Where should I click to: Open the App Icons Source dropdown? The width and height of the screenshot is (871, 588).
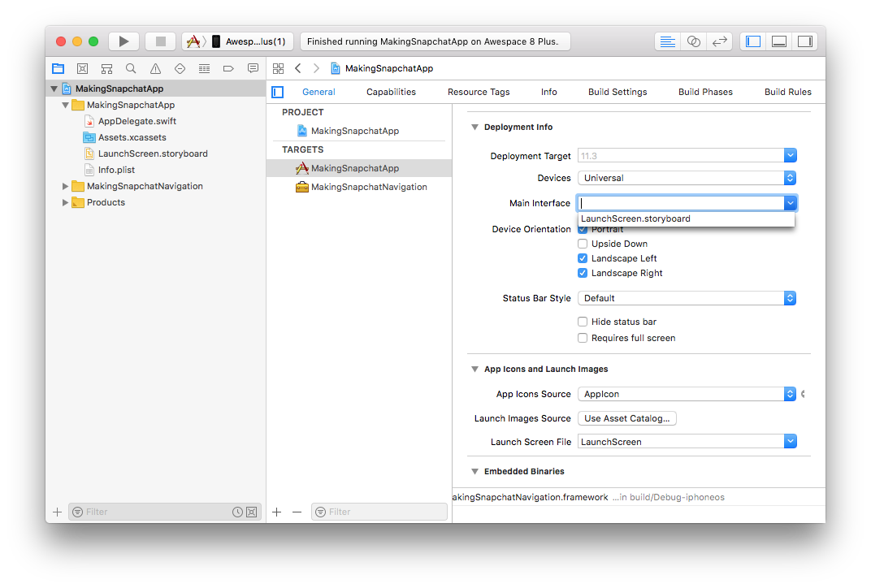[x=687, y=394]
